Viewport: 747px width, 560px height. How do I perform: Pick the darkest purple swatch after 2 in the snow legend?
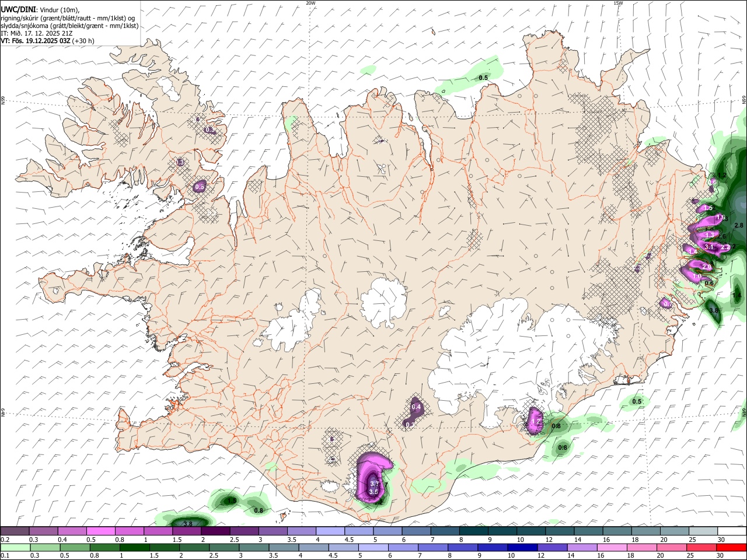tap(215, 531)
